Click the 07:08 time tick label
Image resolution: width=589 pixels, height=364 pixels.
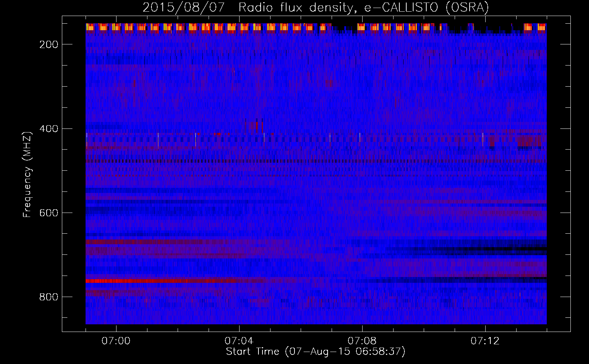tap(362, 341)
